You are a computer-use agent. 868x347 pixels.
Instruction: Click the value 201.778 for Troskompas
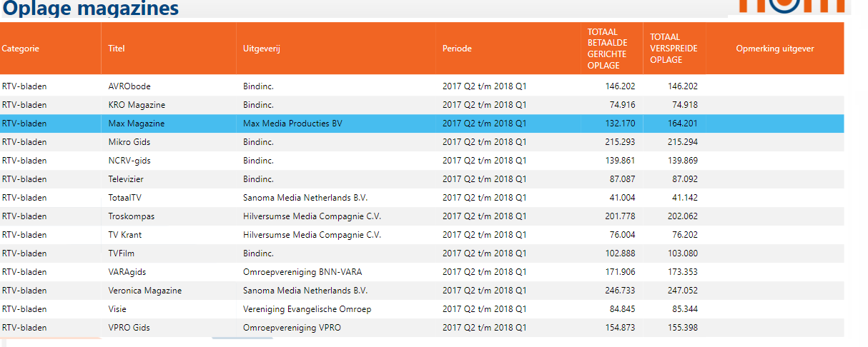click(x=620, y=216)
